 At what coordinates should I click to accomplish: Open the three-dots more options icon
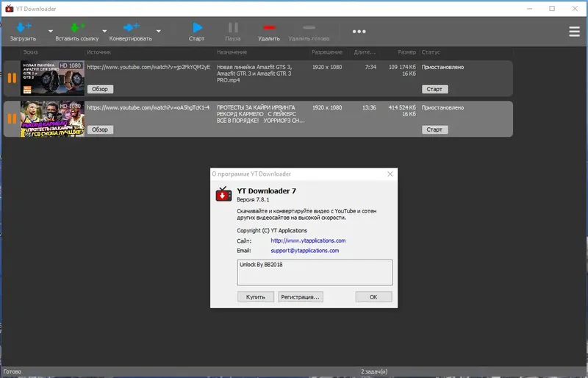359,32
